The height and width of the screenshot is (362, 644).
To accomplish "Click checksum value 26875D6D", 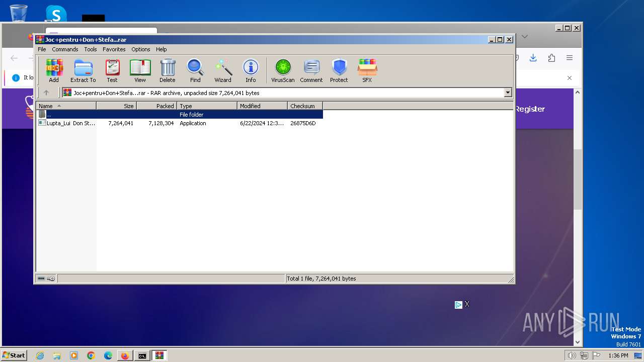I will (x=303, y=123).
